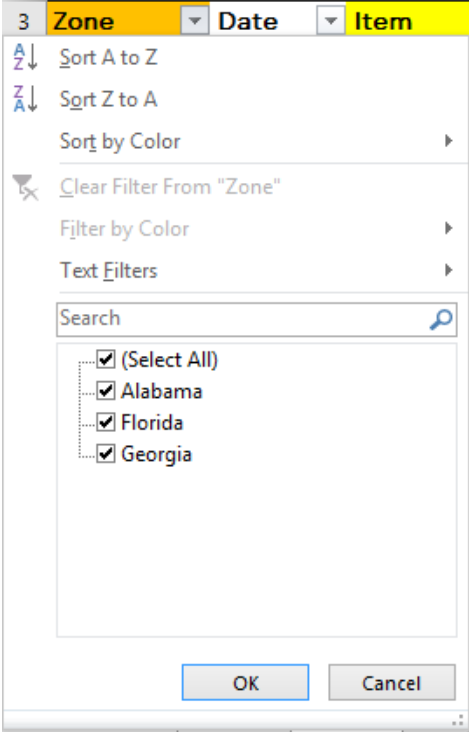
Task: Deselect the Georgia checkbox
Action: (x=106, y=454)
